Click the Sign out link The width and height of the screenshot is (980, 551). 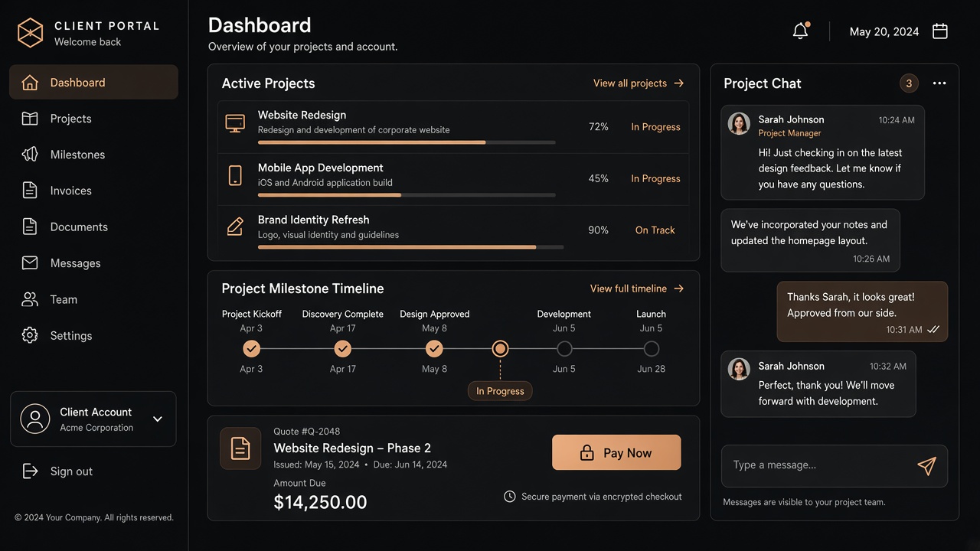tap(57, 471)
